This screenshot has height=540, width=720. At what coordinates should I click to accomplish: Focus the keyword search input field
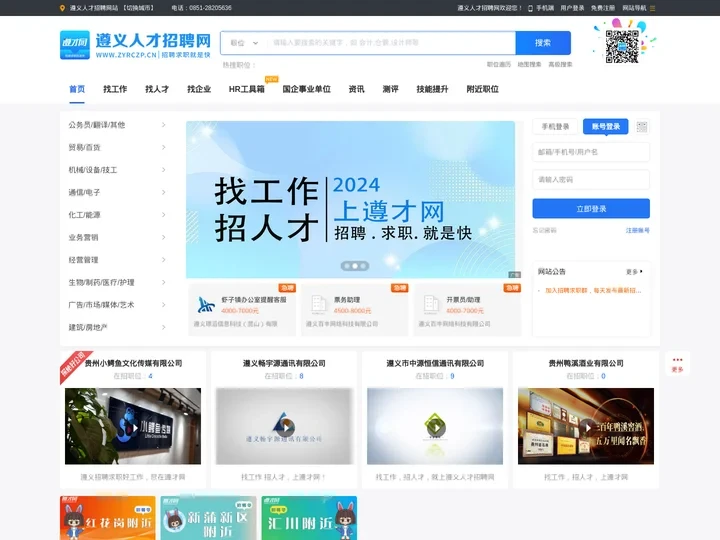coord(391,43)
